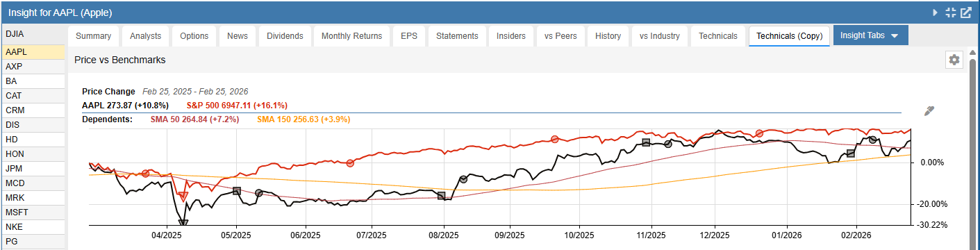Select MSFT in the ticker list
This screenshot has height=250, width=980.
(x=33, y=212)
